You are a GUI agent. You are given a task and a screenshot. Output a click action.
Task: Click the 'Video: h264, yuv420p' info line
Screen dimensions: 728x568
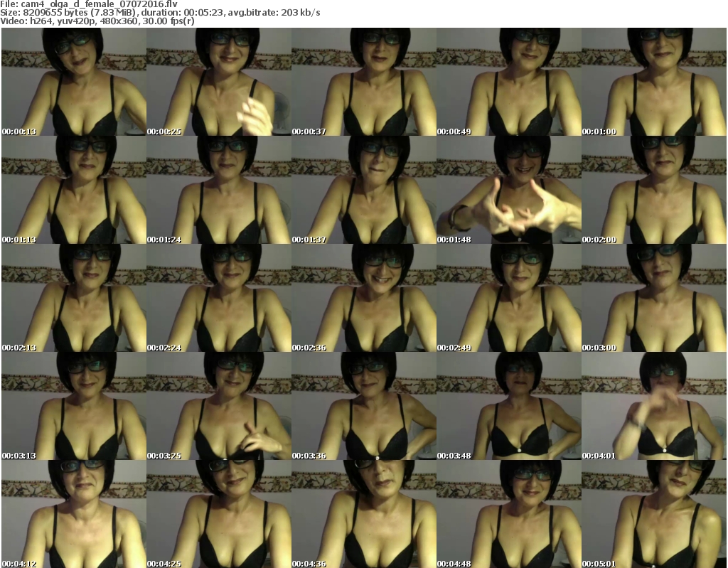pyautogui.click(x=97, y=21)
